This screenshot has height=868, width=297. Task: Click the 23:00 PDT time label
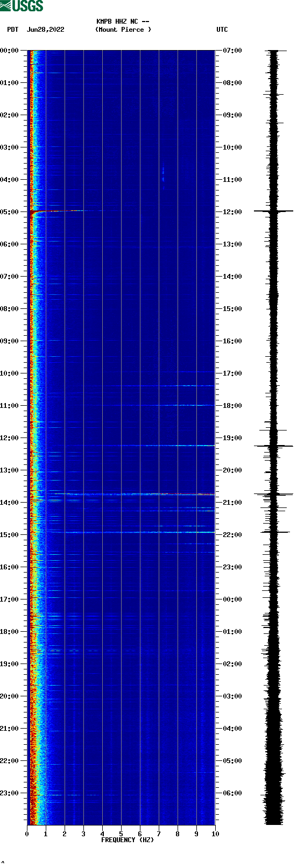coord(9,793)
